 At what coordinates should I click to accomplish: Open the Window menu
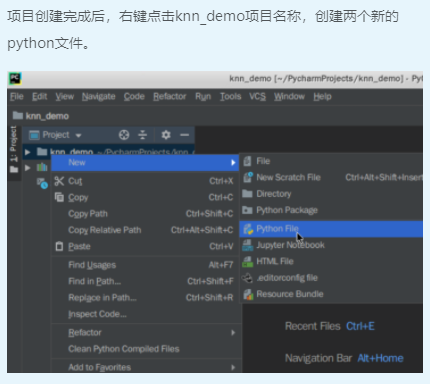tap(289, 97)
